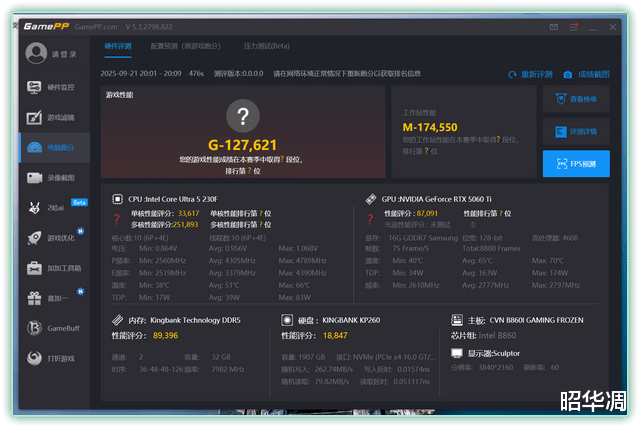This screenshot has height=428, width=640.
Task: Click the GamePP logo in the title bar
Action: coord(46,27)
